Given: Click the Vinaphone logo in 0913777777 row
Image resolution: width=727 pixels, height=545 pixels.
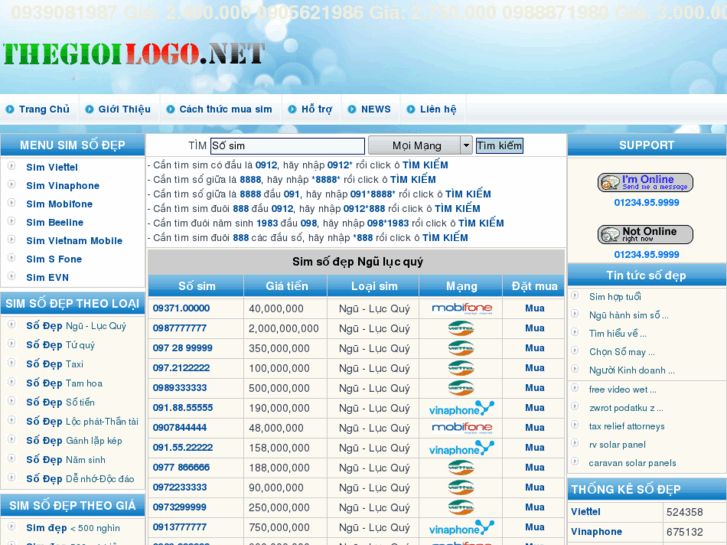Looking at the screenshot, I should [x=462, y=528].
